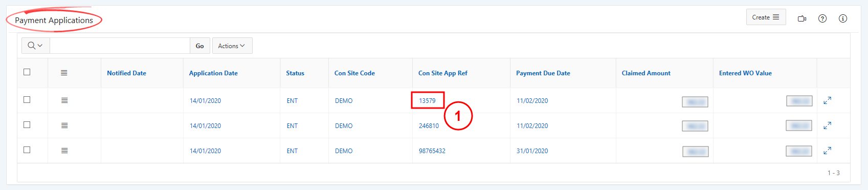The width and height of the screenshot is (868, 190).
Task: Open application reference 13579 link
Action: (427, 101)
